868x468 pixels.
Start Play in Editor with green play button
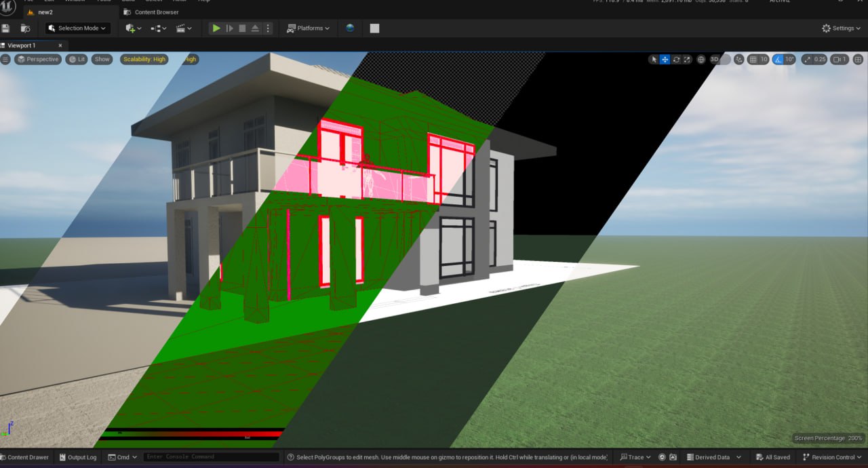(x=216, y=28)
